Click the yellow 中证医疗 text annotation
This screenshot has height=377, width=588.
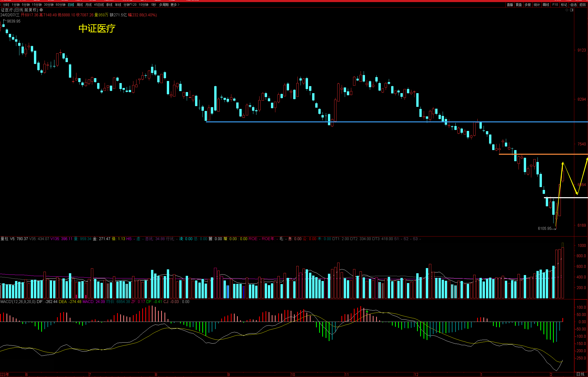point(97,28)
